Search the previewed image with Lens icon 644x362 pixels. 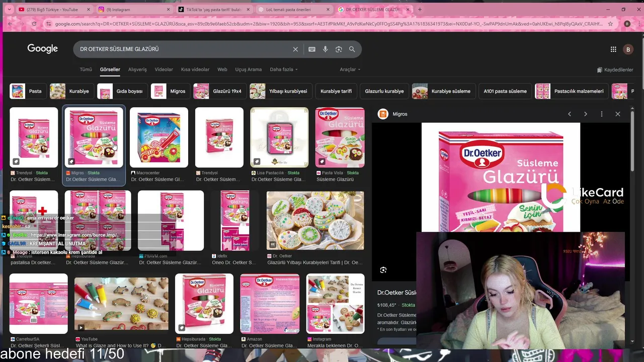click(383, 270)
